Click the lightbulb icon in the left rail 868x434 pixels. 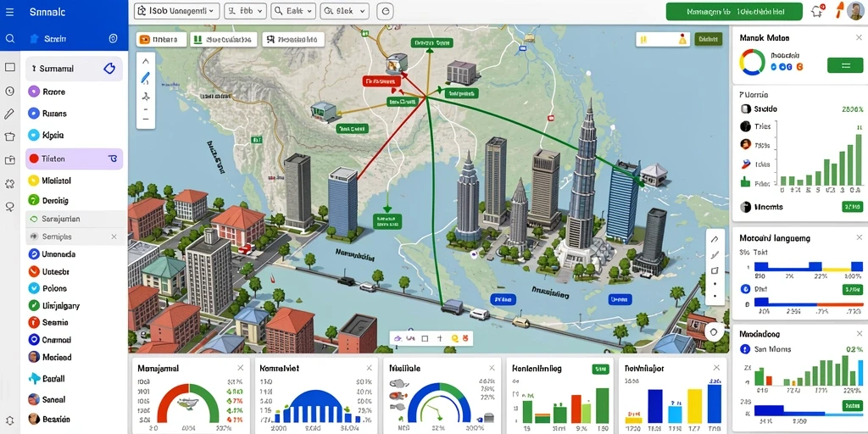[x=9, y=207]
